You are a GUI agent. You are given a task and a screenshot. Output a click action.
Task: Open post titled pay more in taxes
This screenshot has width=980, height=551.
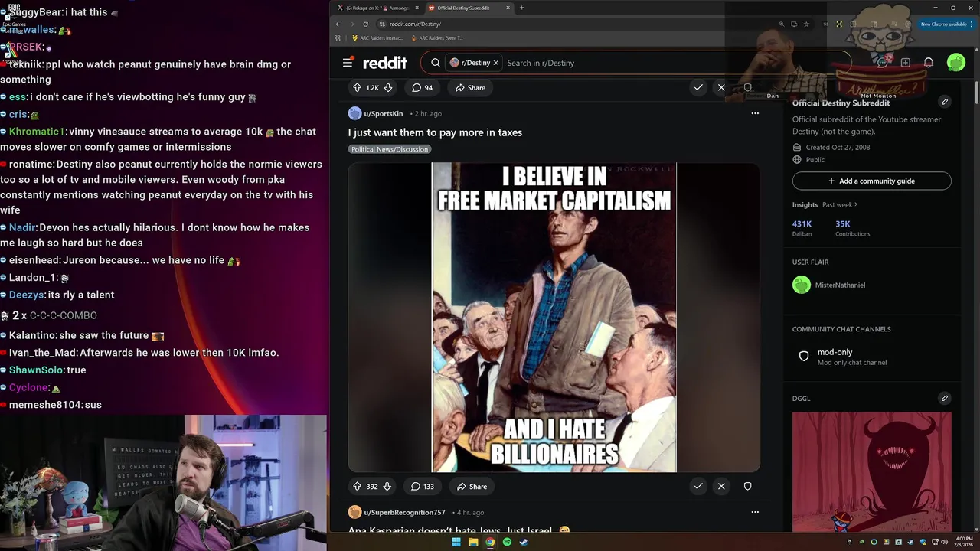(x=435, y=132)
